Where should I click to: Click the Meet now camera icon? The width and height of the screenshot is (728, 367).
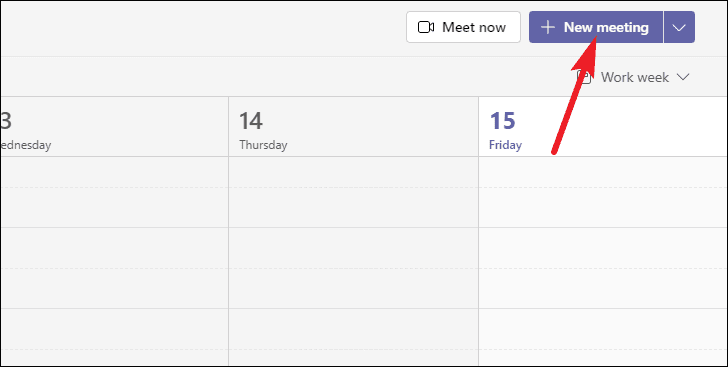pyautogui.click(x=426, y=27)
